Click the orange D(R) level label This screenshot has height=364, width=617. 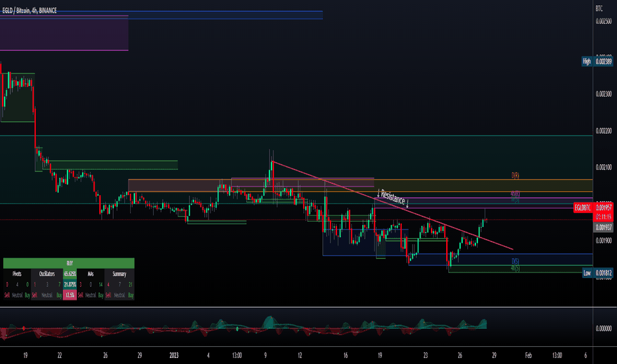515,175
